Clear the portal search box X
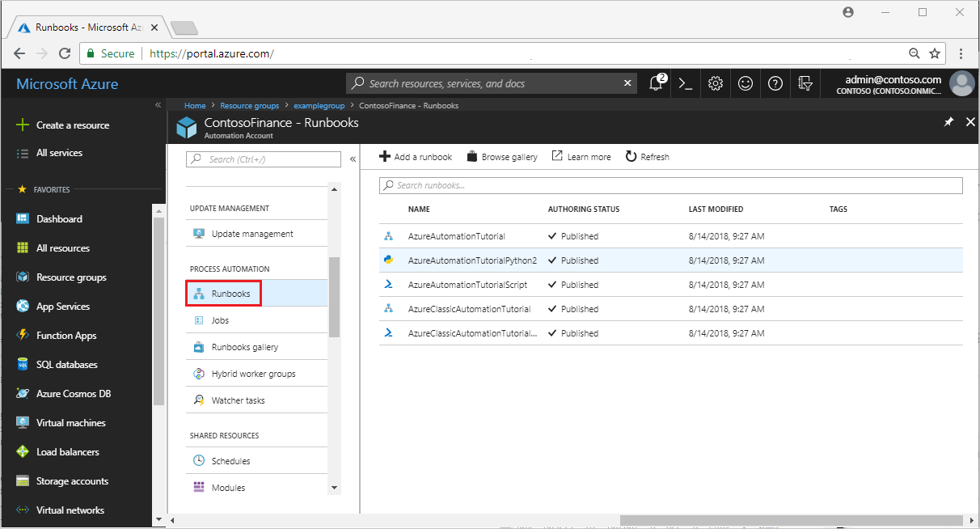 pos(627,83)
